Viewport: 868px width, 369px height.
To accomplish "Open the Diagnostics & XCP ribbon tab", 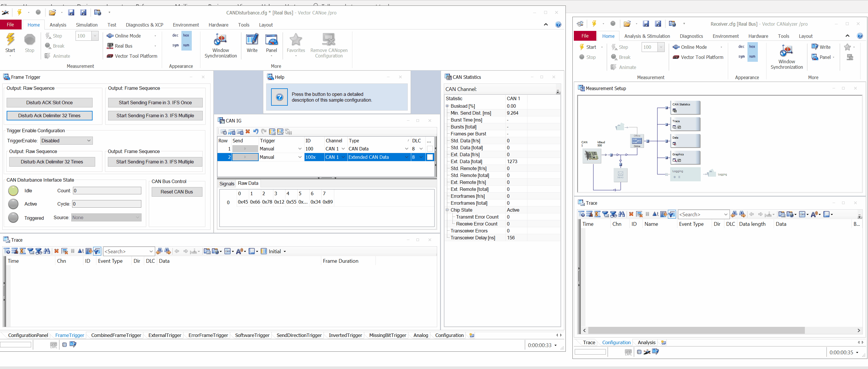I will [144, 25].
